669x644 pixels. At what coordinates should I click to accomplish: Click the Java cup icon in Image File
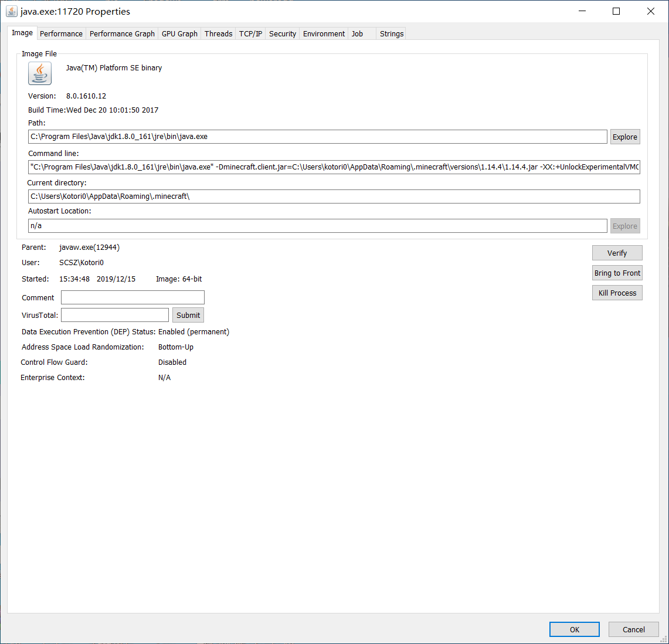pos(39,73)
